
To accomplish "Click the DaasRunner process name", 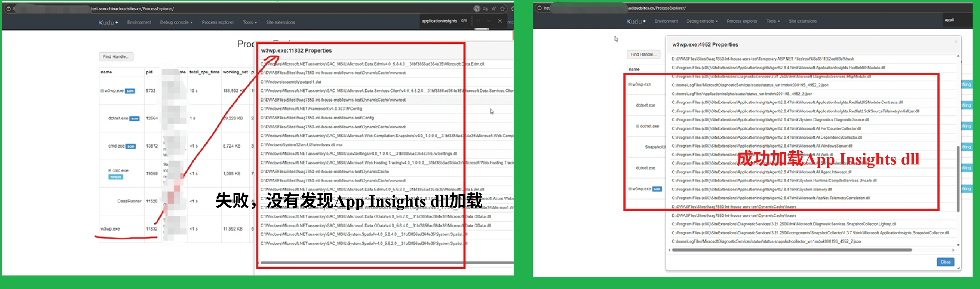I will coord(129,201).
